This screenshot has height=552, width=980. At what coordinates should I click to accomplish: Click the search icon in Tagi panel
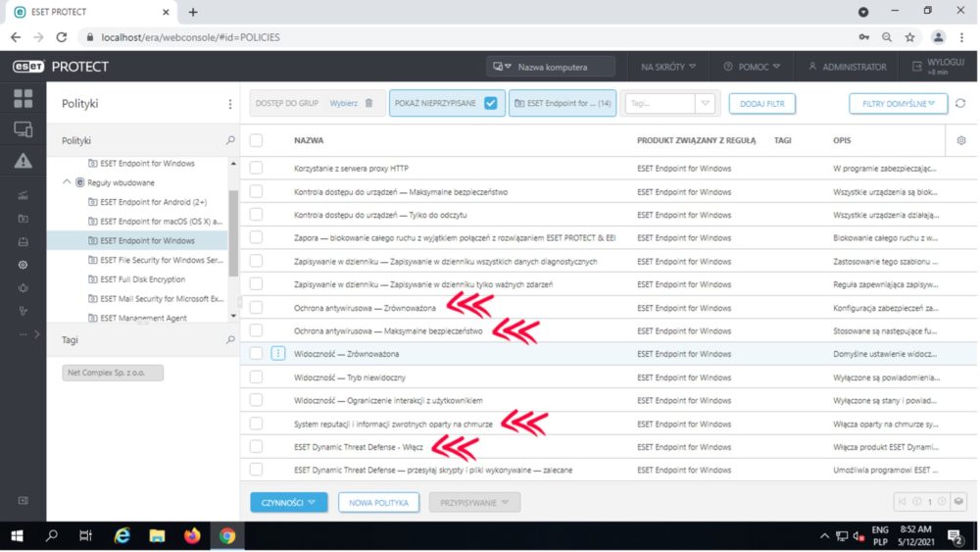[230, 339]
